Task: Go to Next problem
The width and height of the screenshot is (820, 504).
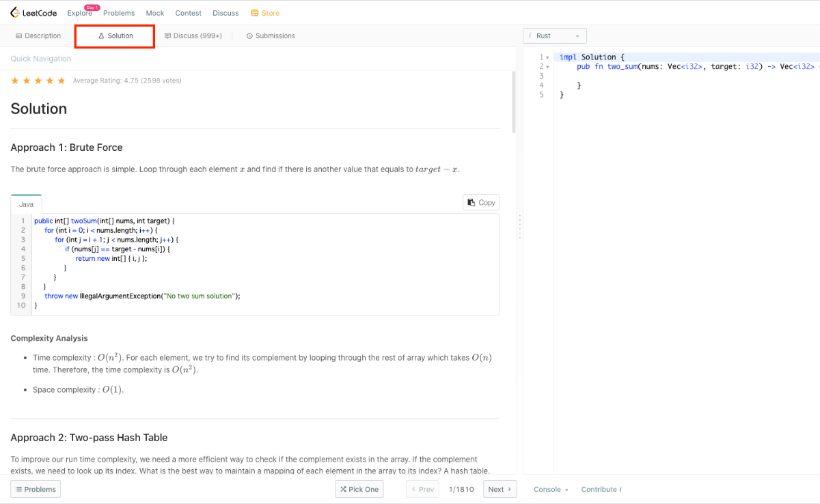Action: (x=500, y=489)
